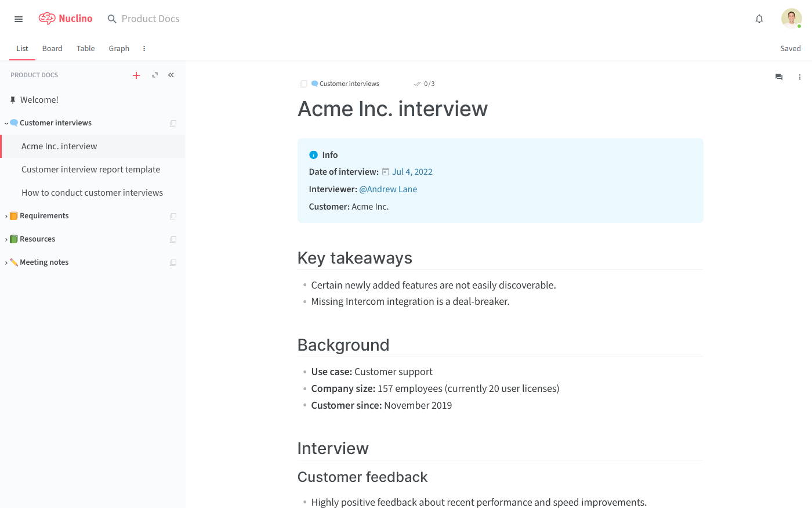Click the 'Company size' bullet line
The image size is (812, 508).
click(x=435, y=389)
